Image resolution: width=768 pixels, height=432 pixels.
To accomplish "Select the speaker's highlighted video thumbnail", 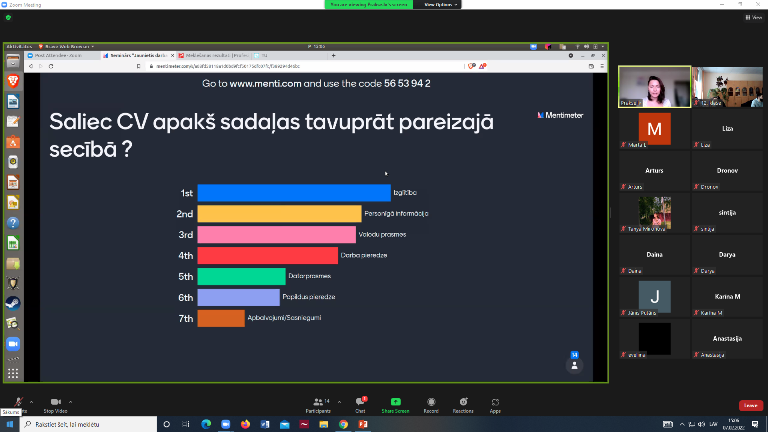I will coord(654,87).
